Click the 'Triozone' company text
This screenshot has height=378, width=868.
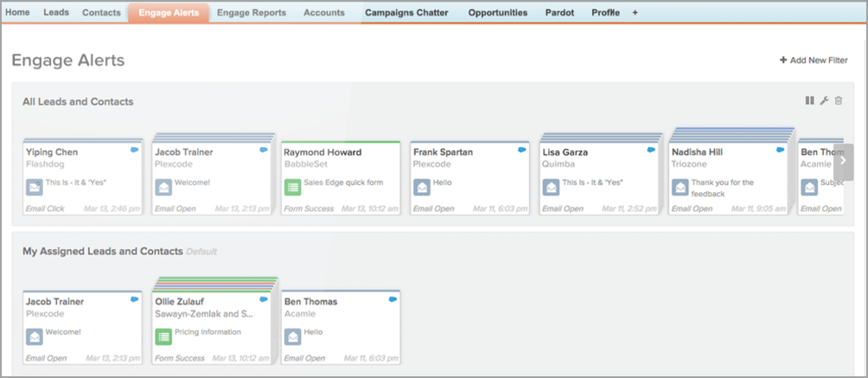coord(689,164)
